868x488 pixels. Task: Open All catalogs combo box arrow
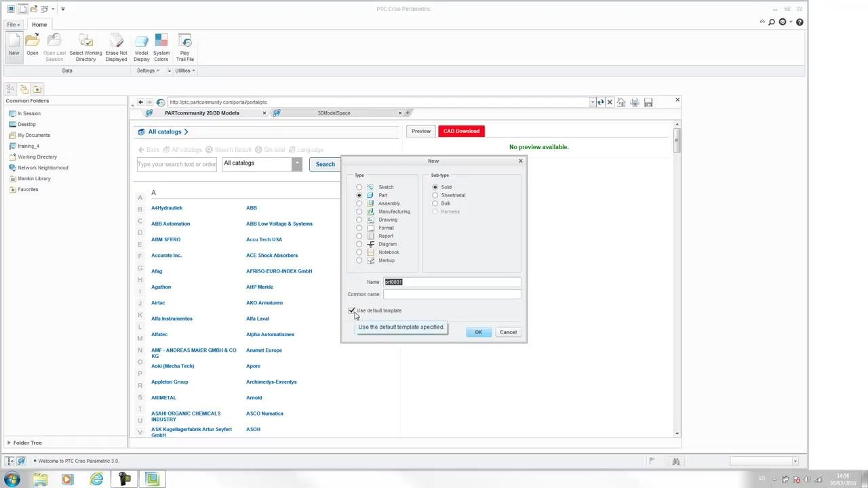296,164
